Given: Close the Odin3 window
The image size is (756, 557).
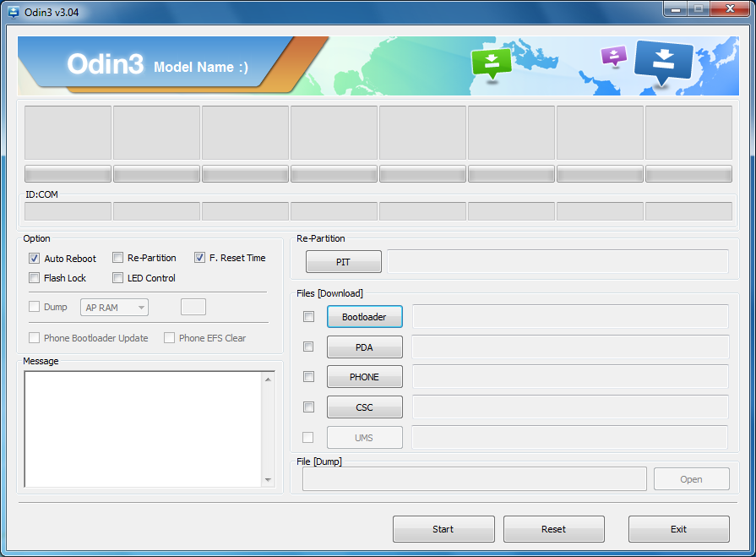Looking at the screenshot, I should [x=730, y=9].
